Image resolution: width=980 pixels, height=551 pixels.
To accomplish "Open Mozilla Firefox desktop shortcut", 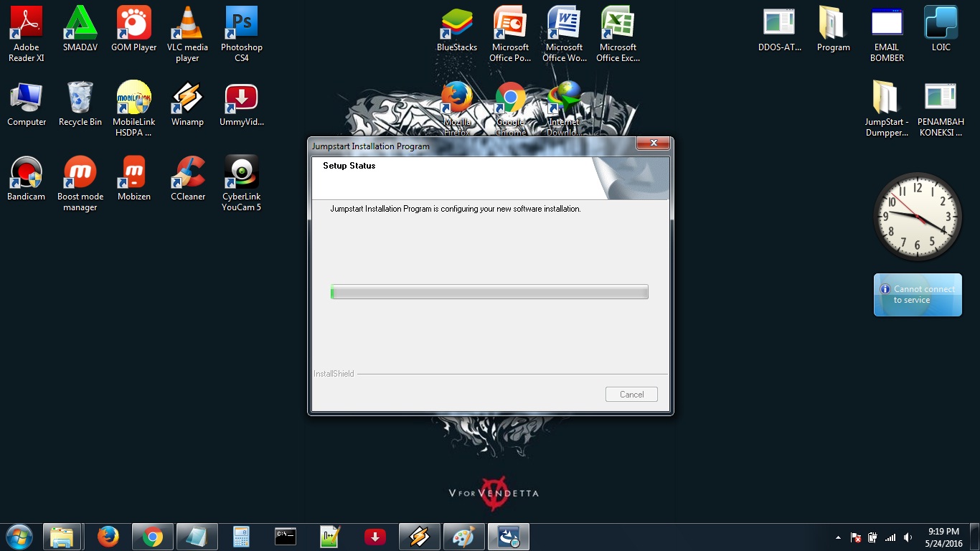I will 457,108.
